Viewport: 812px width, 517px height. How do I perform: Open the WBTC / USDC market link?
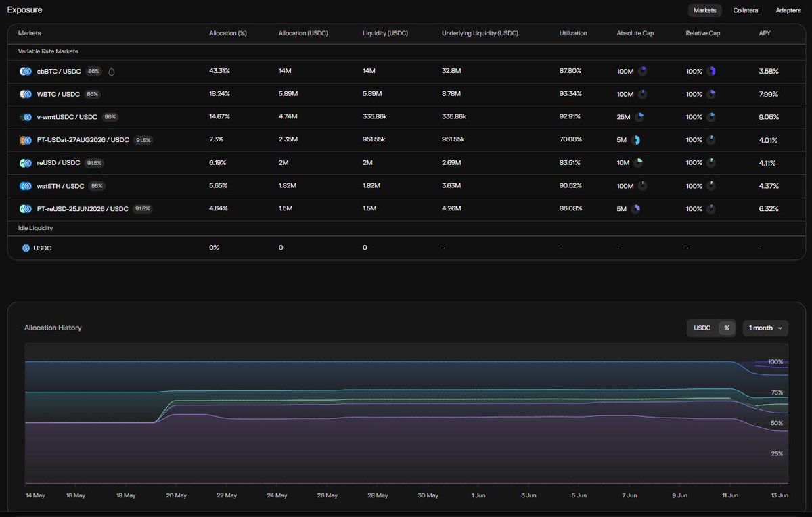coord(58,94)
